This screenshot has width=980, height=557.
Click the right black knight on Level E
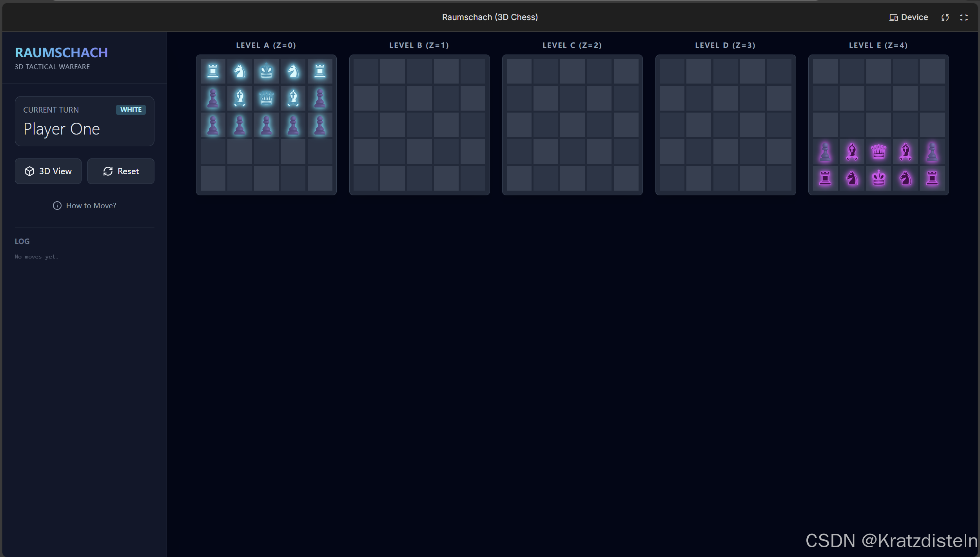905,178
